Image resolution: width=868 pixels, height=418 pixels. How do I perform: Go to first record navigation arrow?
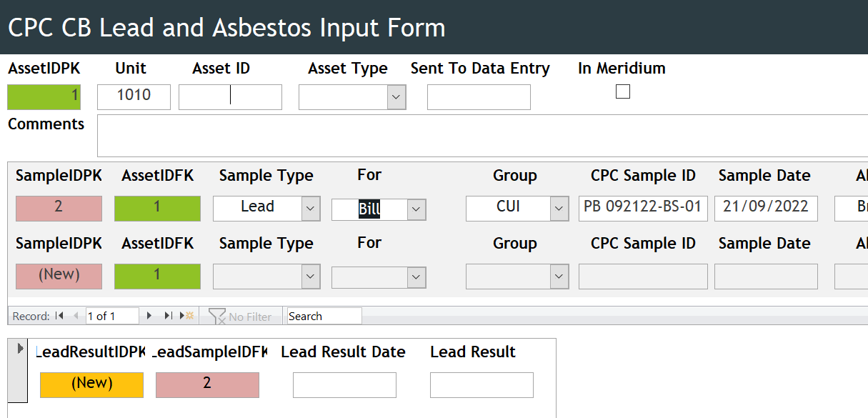pos(59,316)
